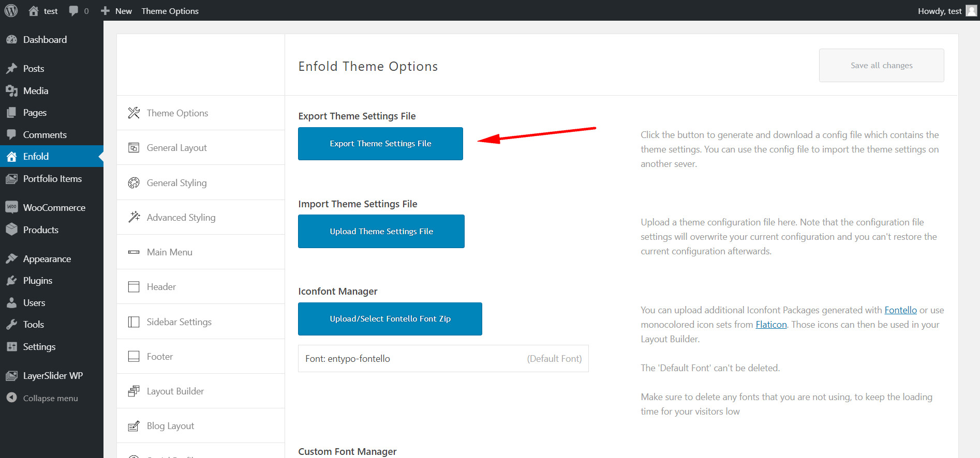Click the Comments sidebar icon
The height and width of the screenshot is (458, 980).
11,134
